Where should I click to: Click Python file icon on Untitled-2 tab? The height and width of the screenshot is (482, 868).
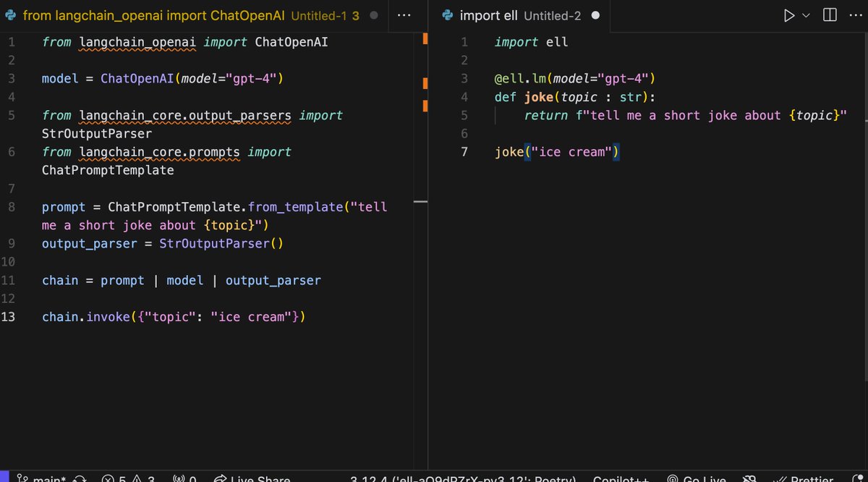[447, 15]
